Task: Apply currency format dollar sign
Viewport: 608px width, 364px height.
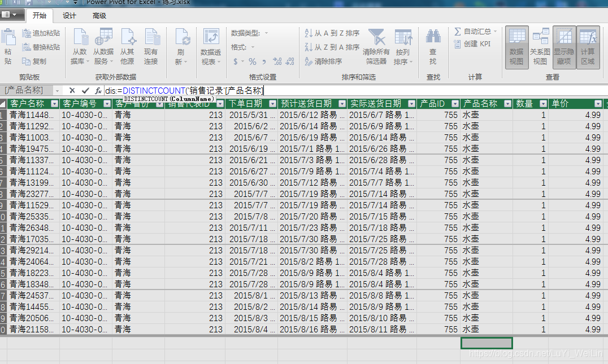Action: (x=236, y=62)
